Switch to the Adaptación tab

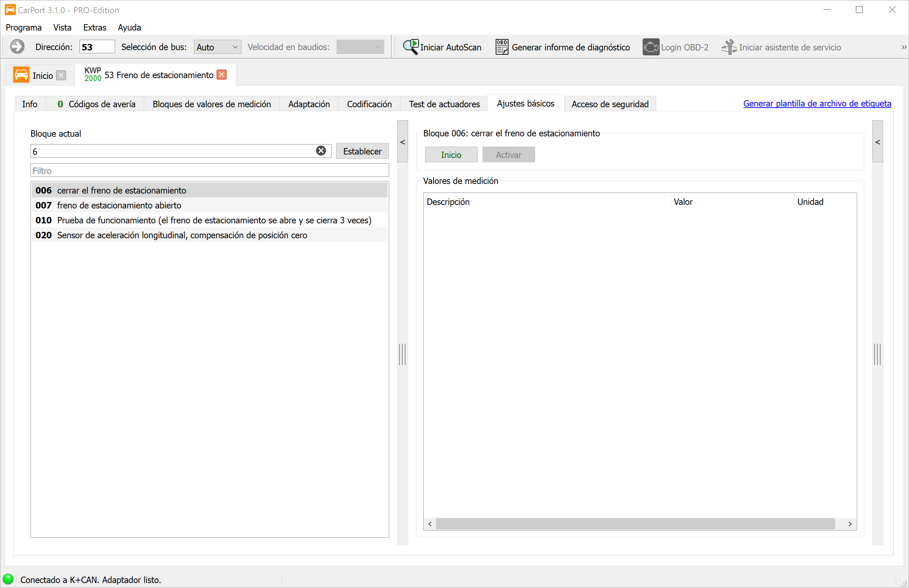[x=309, y=104]
